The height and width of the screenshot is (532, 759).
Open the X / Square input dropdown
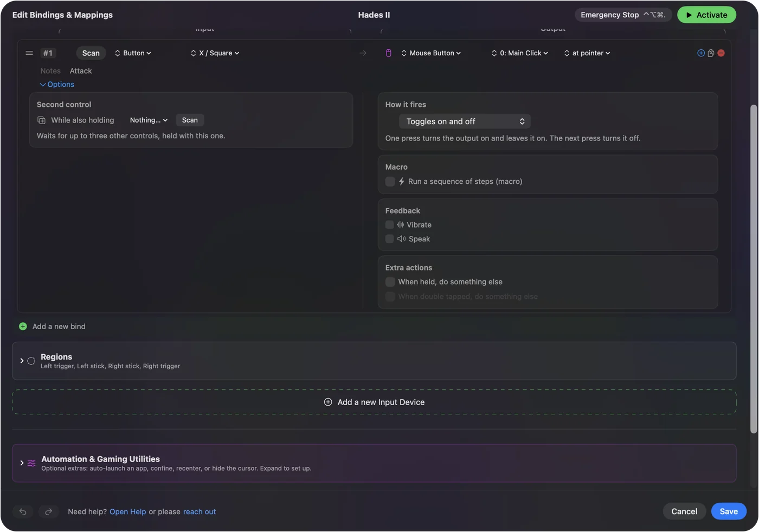pyautogui.click(x=215, y=53)
